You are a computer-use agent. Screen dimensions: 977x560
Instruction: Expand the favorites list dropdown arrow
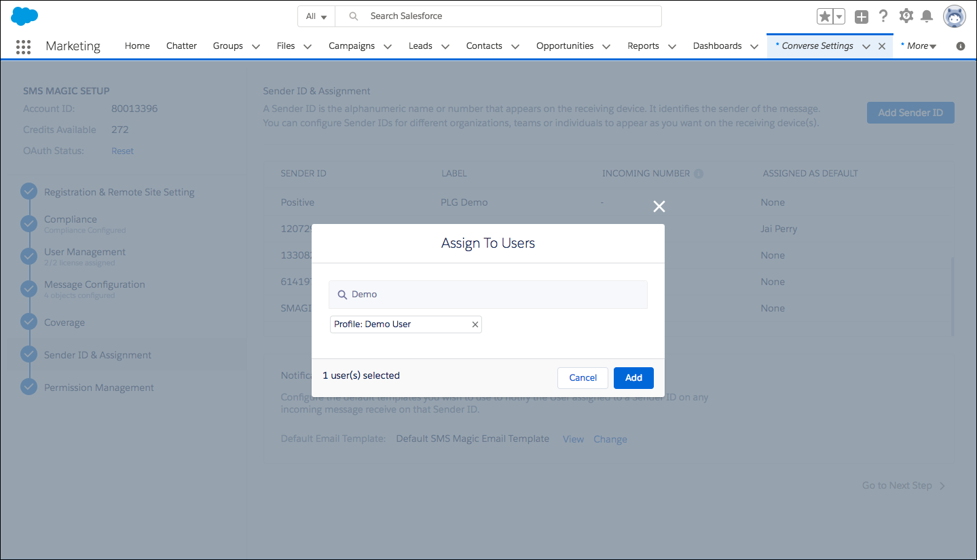(x=839, y=16)
